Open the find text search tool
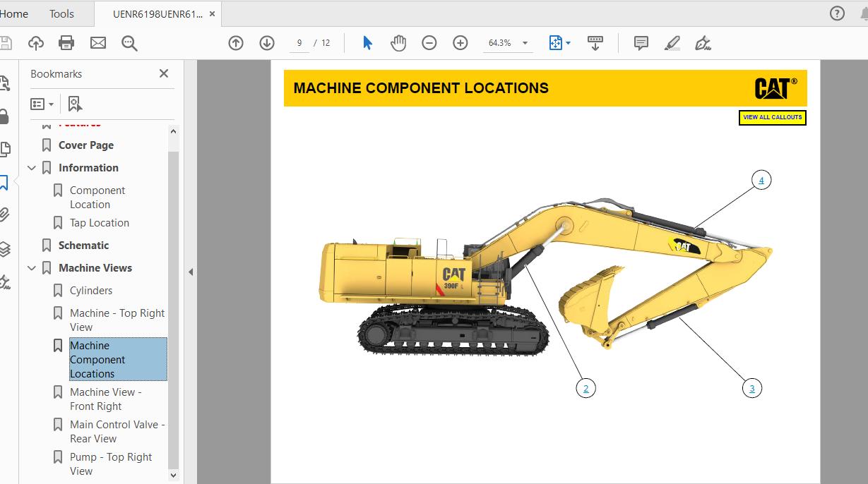 pos(129,43)
